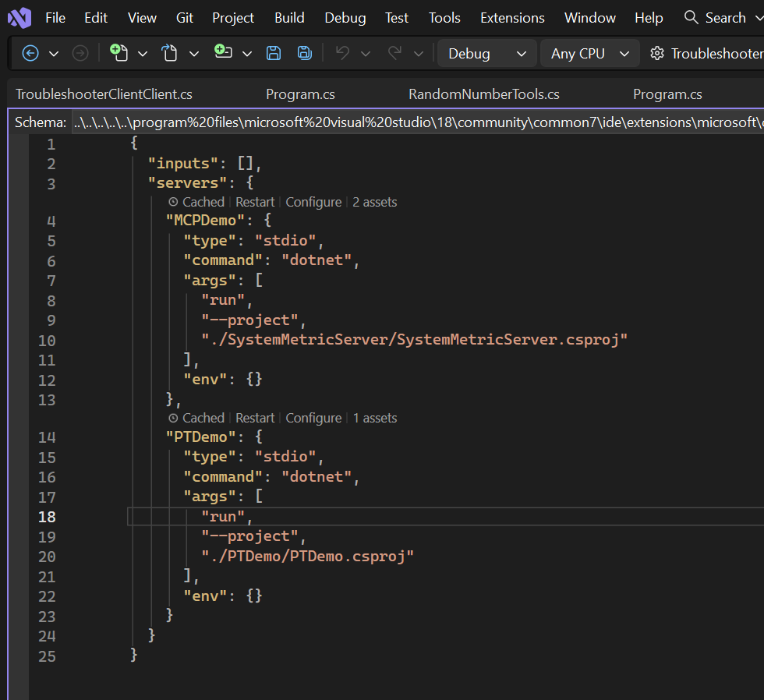The width and height of the screenshot is (764, 700).
Task: Configure the PTDemo server via CodeLens
Action: click(313, 417)
